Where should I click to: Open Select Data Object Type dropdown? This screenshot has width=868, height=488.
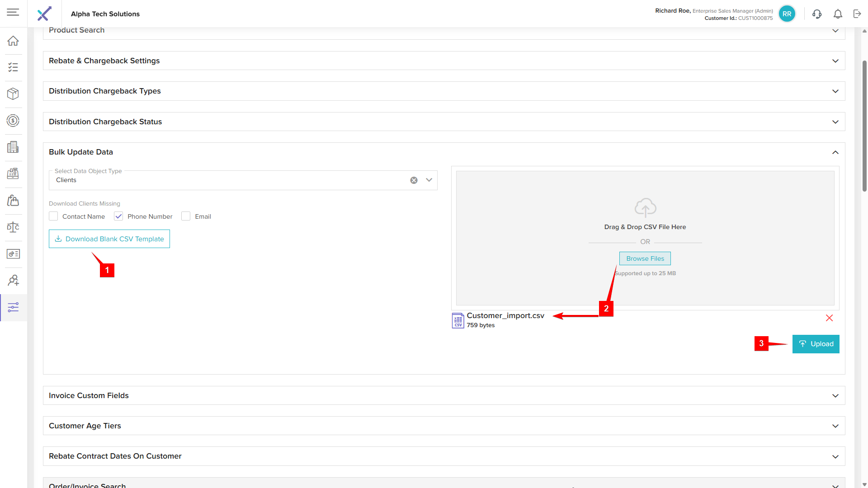point(429,180)
